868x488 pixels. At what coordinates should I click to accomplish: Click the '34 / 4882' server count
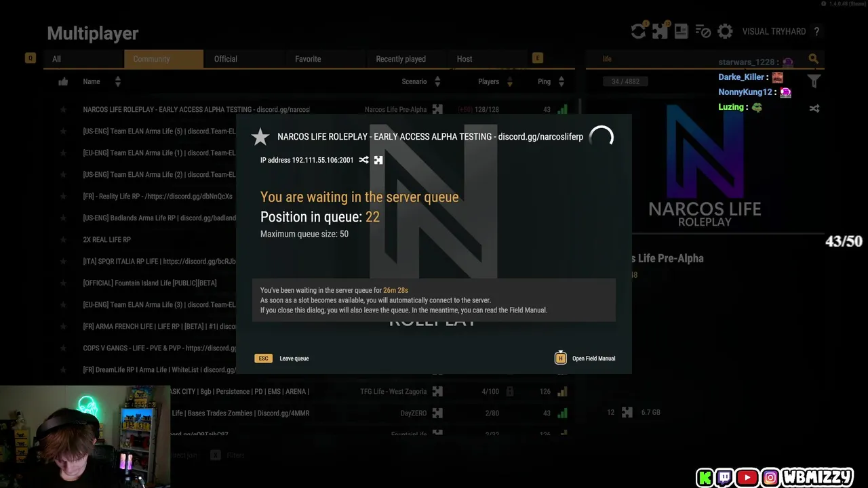click(x=626, y=81)
